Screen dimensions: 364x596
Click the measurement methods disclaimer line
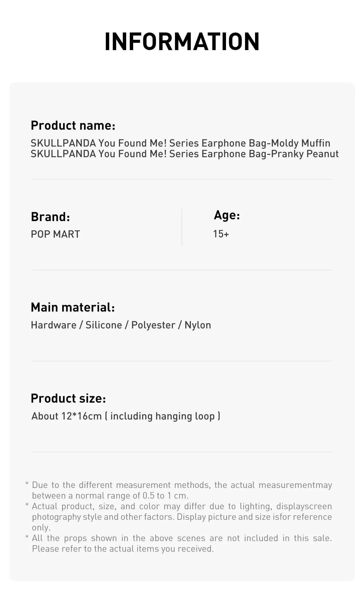(182, 485)
